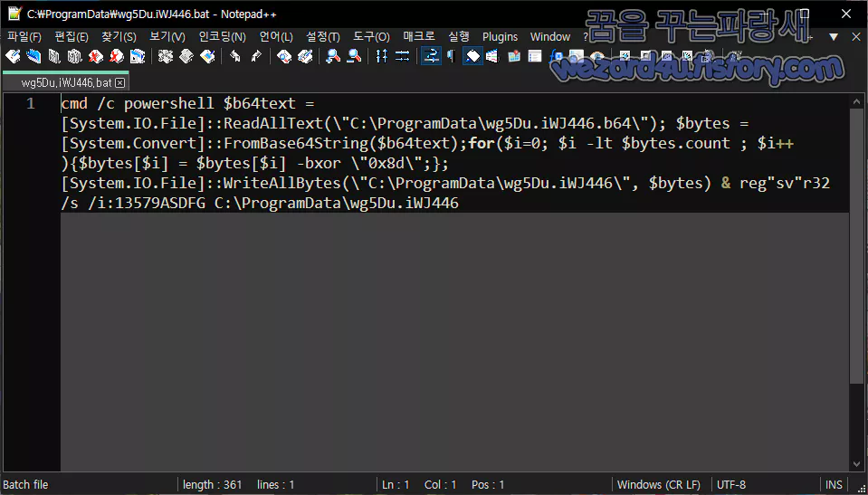
Task: Open the Window menu
Action: coord(550,36)
